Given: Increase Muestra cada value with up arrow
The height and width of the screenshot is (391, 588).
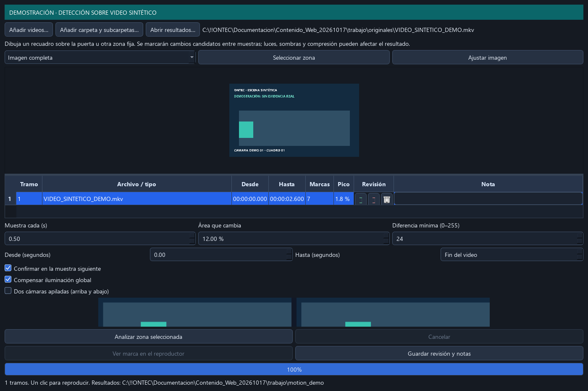Looking at the screenshot, I should [192, 236].
